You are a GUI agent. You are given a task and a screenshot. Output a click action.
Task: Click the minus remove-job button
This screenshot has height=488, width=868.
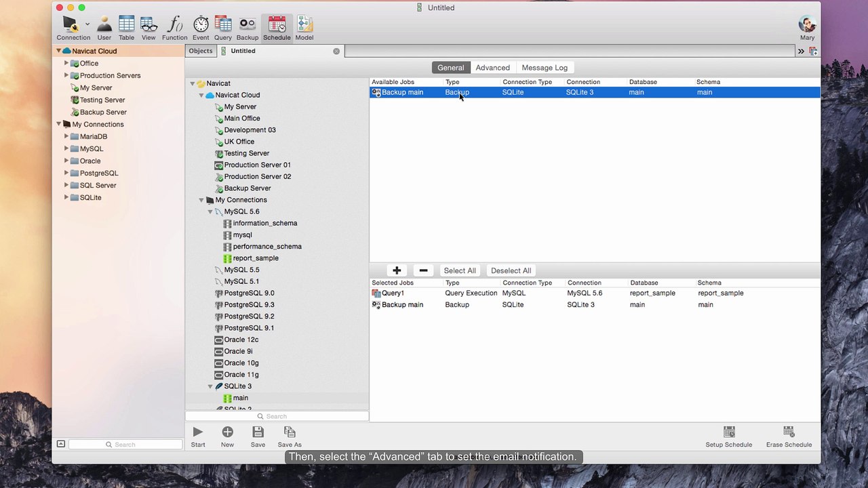tap(423, 270)
